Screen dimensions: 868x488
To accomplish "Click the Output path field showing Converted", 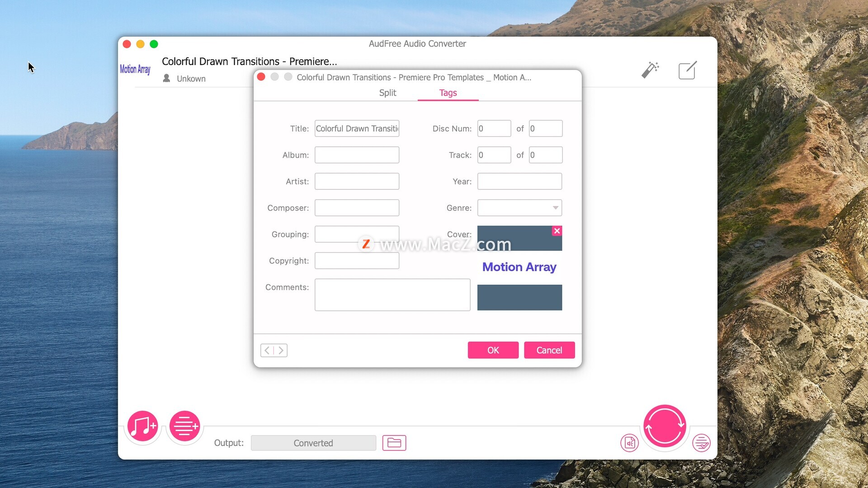I will coord(313,443).
